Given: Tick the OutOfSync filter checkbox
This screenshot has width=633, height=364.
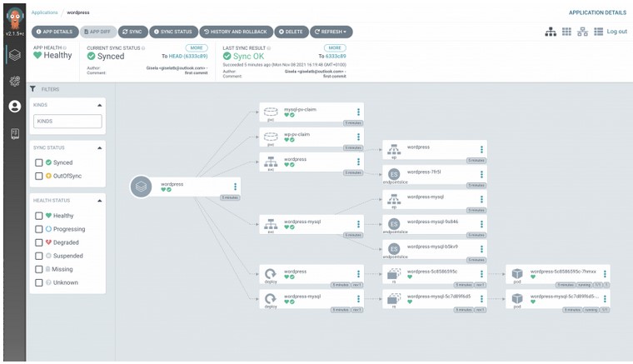Looking at the screenshot, I should click(39, 176).
